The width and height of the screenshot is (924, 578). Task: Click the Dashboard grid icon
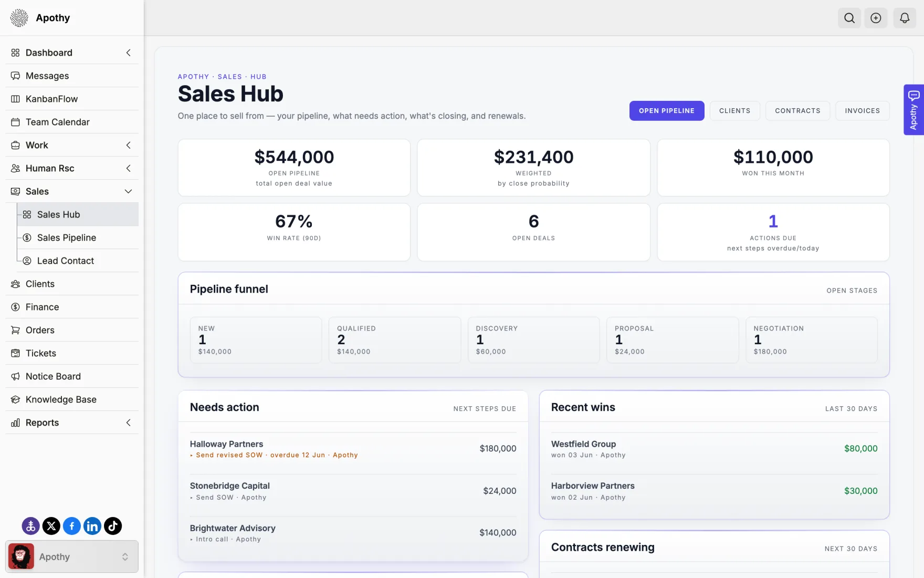coord(15,53)
